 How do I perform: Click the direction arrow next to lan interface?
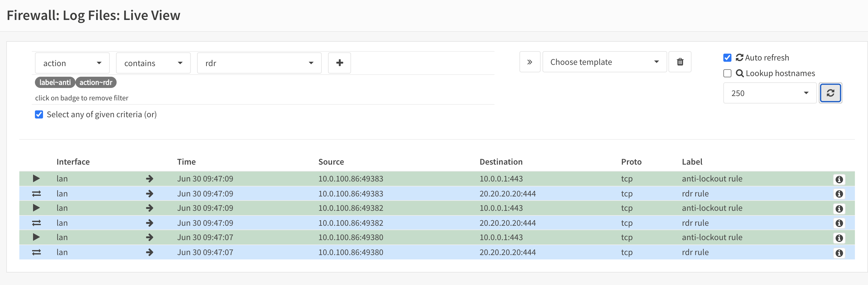(150, 179)
